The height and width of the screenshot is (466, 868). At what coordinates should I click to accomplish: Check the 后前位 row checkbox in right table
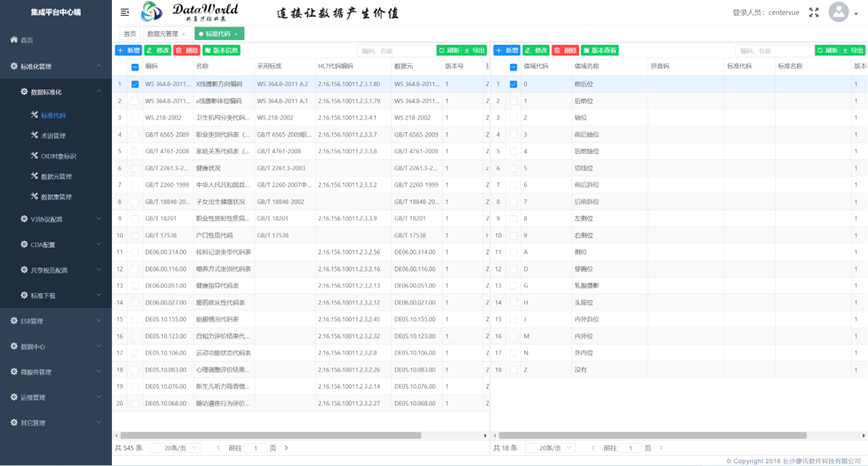[513, 101]
